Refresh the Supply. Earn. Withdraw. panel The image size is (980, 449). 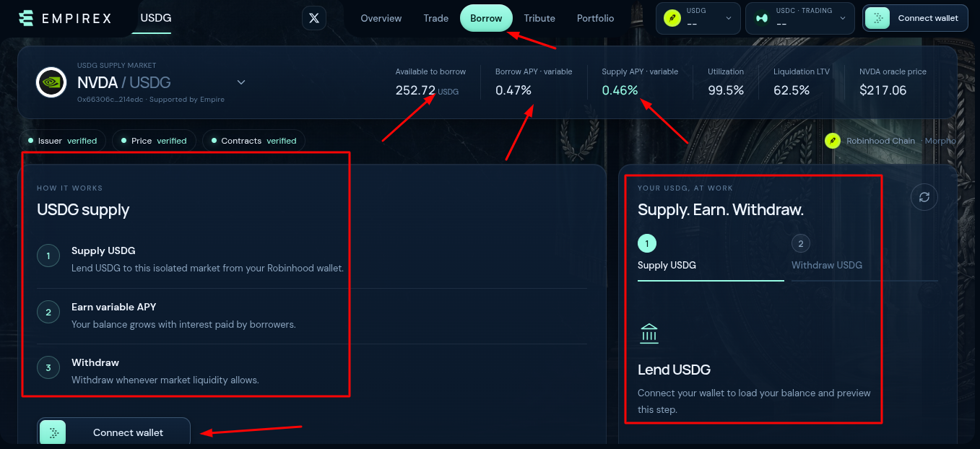(924, 197)
